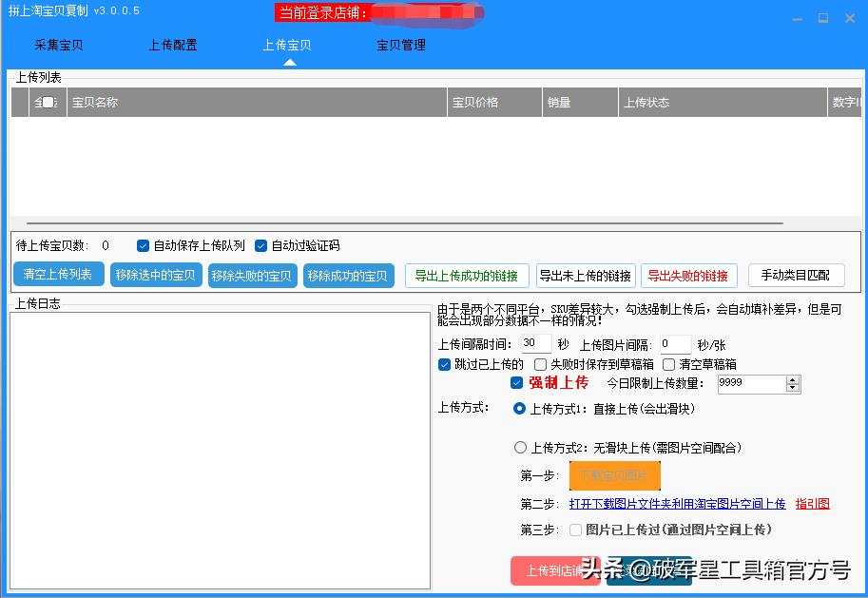Open the 上传配置 tab

pyautogui.click(x=173, y=45)
